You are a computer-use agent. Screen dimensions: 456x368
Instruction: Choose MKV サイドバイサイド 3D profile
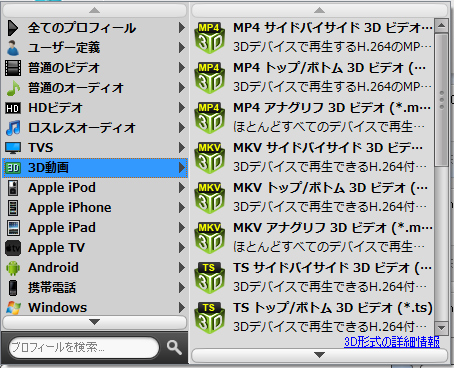click(x=313, y=158)
